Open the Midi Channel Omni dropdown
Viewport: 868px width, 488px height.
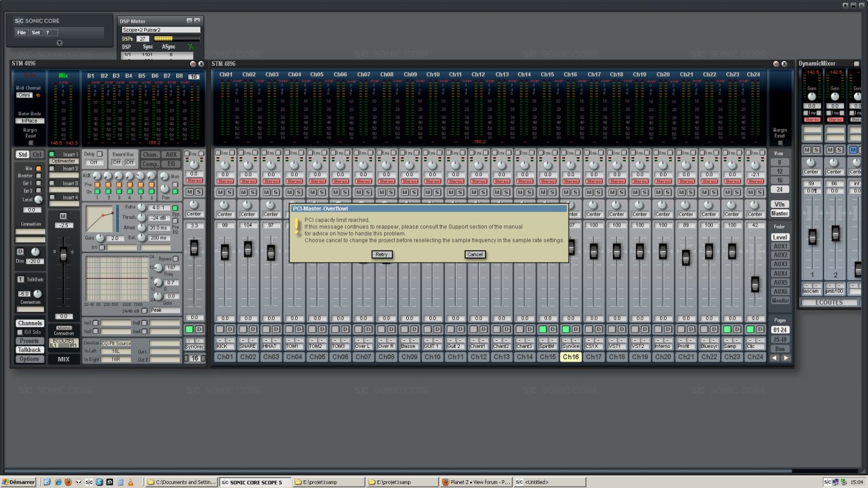25,95
